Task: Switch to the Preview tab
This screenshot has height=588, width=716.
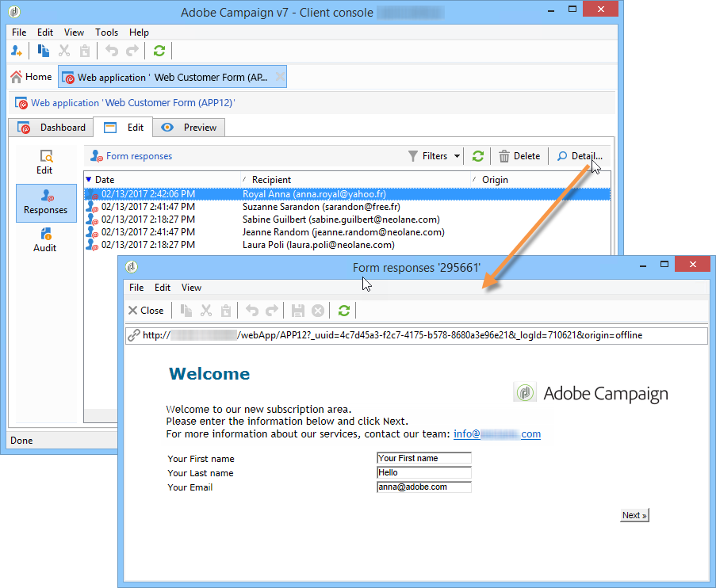Action: pos(189,128)
